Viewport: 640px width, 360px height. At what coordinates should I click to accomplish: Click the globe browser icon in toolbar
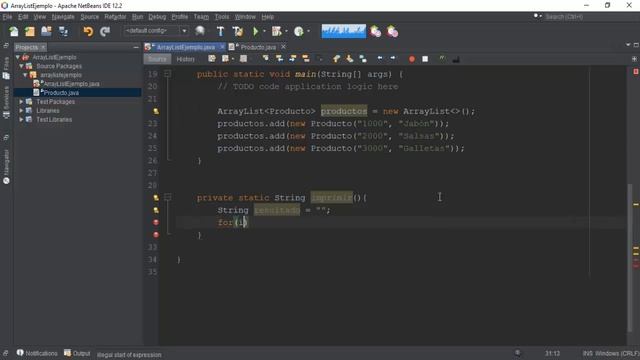200,31
